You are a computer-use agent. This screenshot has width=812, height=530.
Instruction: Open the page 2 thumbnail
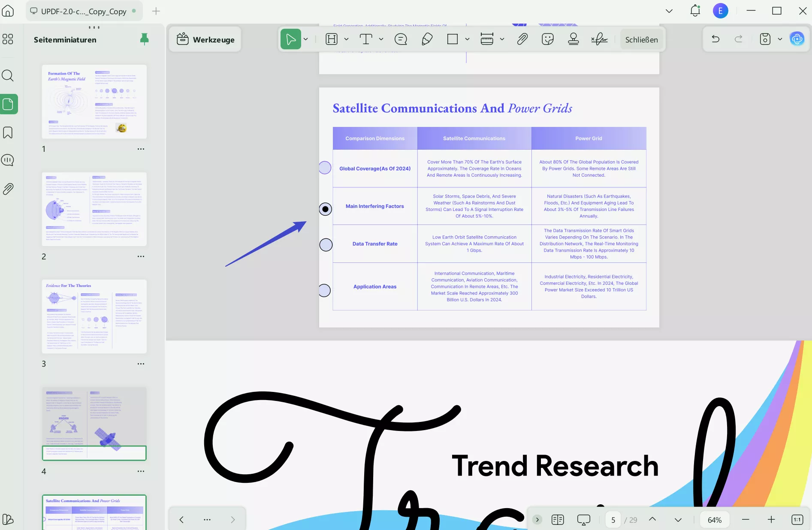coord(94,209)
